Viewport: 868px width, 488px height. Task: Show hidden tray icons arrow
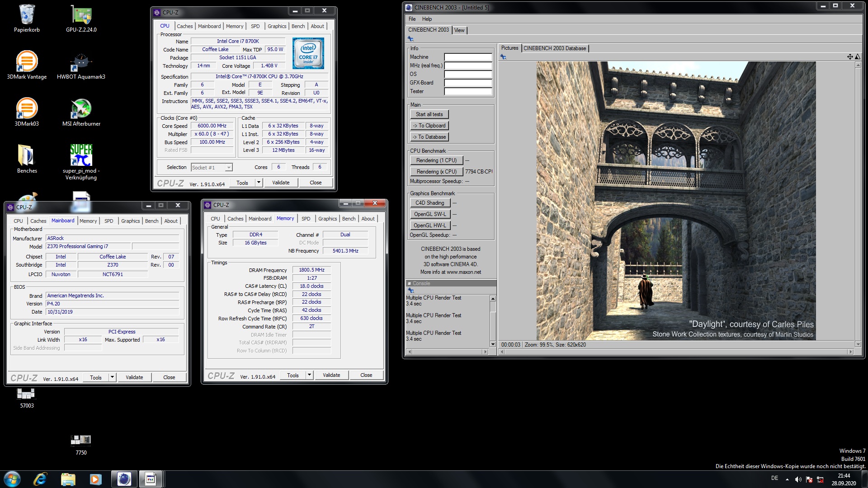coord(787,479)
